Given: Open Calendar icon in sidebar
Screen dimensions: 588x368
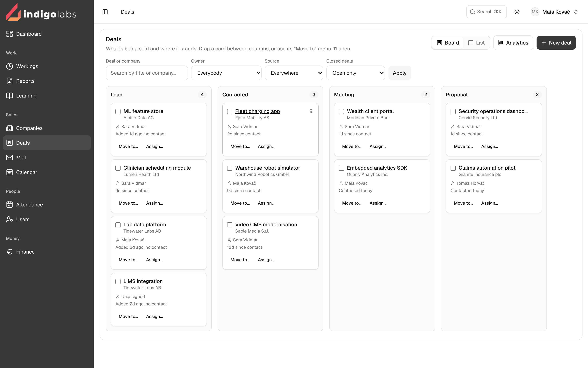Looking at the screenshot, I should 10,172.
